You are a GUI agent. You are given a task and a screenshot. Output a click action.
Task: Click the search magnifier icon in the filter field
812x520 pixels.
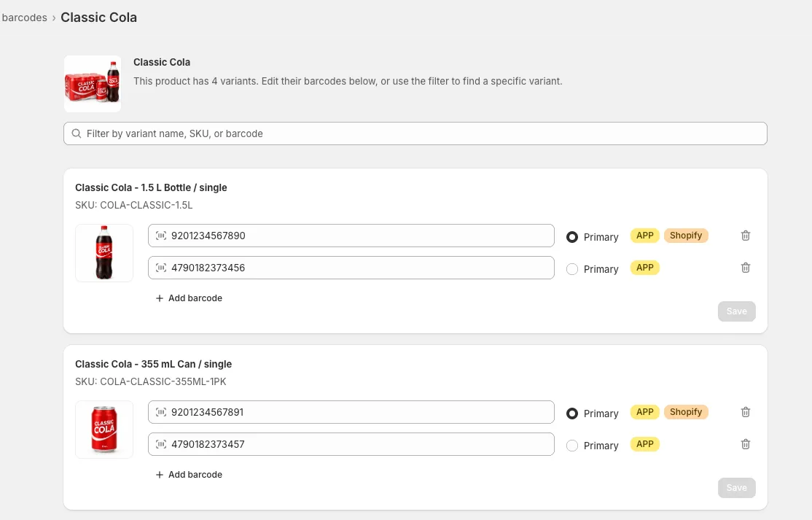(x=76, y=133)
